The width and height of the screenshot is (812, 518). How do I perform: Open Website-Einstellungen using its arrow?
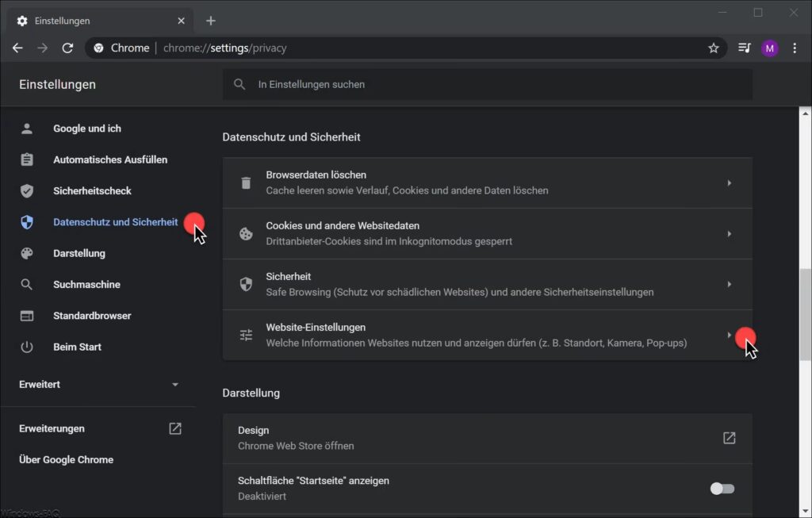click(729, 335)
